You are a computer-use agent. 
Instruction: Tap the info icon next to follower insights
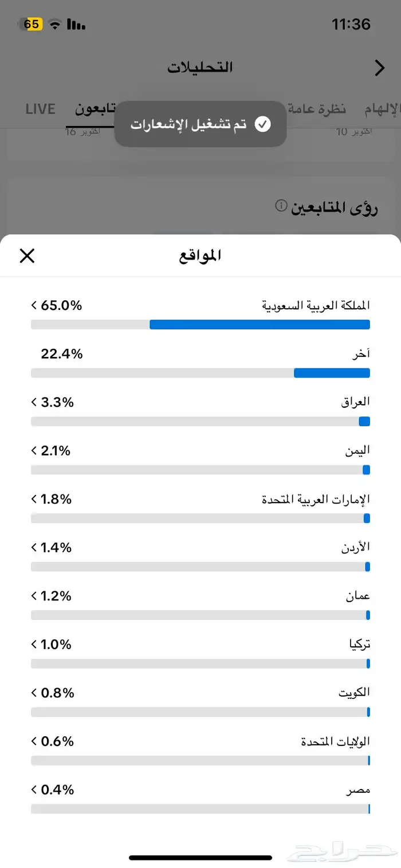(x=281, y=205)
